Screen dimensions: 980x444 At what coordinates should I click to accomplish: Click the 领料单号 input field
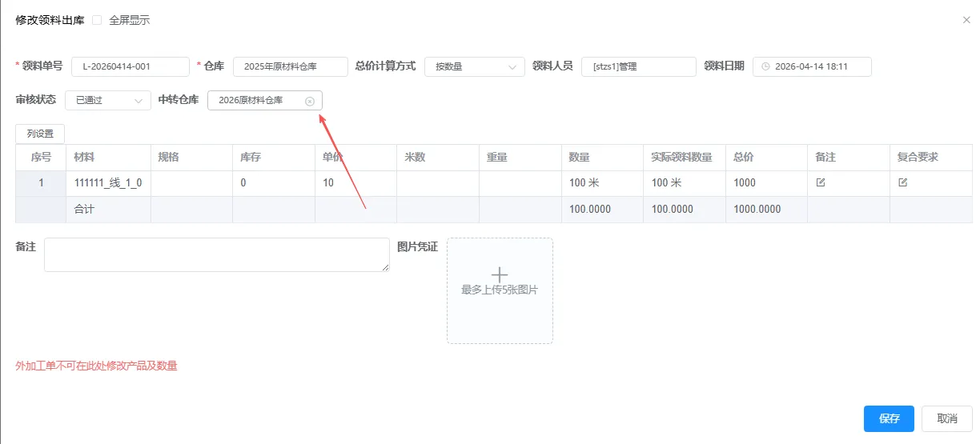[x=130, y=66]
